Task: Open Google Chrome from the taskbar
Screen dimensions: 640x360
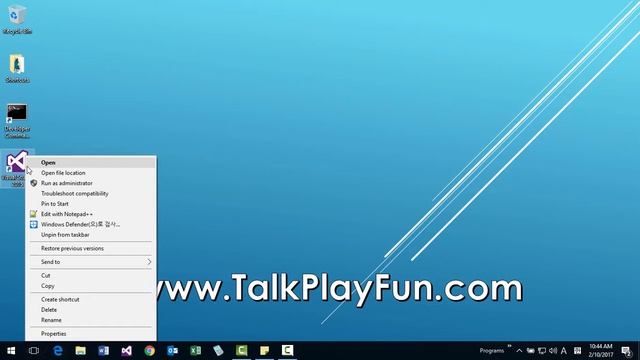Action: click(x=149, y=351)
